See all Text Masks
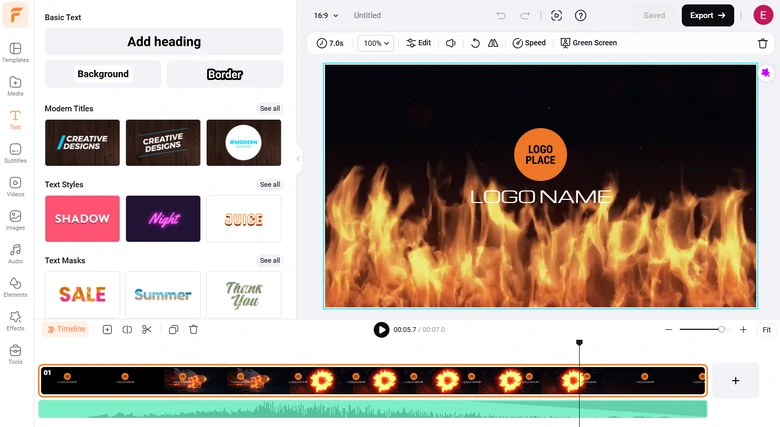Image resolution: width=780 pixels, height=427 pixels. point(270,261)
